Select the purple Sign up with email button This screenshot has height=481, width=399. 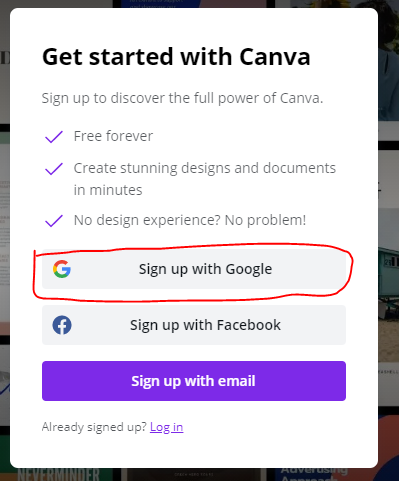194,381
